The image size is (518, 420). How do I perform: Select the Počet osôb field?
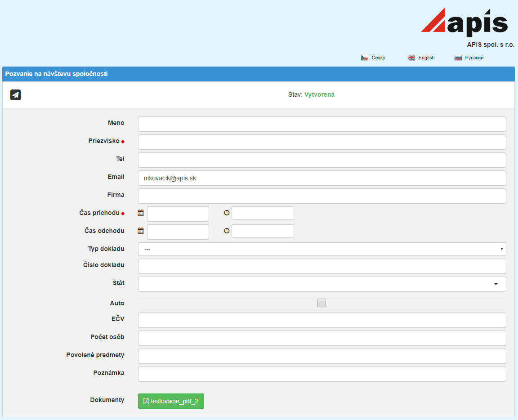coord(322,338)
